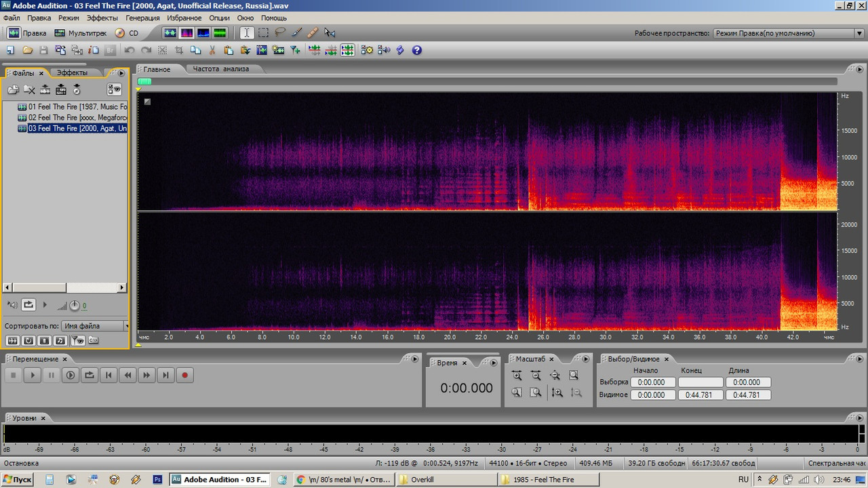Click the Видимое end time field 0:44.781
This screenshot has width=868, height=488.
coord(701,394)
